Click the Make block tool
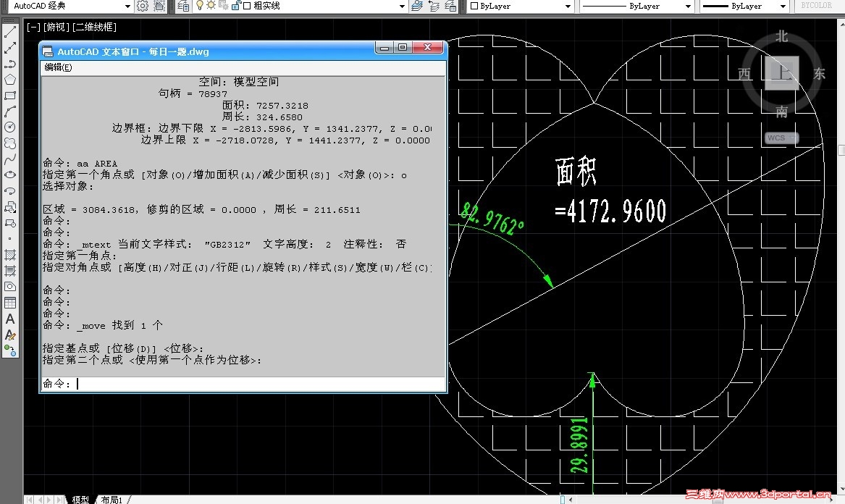845x504 pixels. (9, 223)
